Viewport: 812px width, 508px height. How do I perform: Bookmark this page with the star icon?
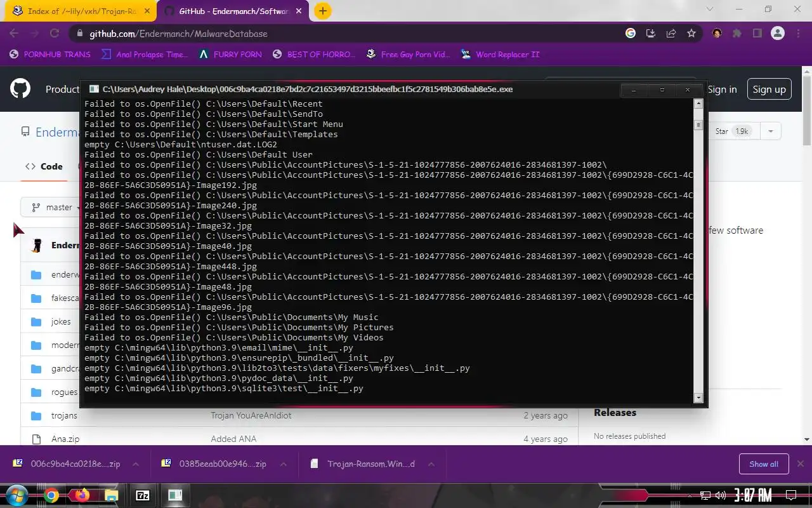click(691, 34)
